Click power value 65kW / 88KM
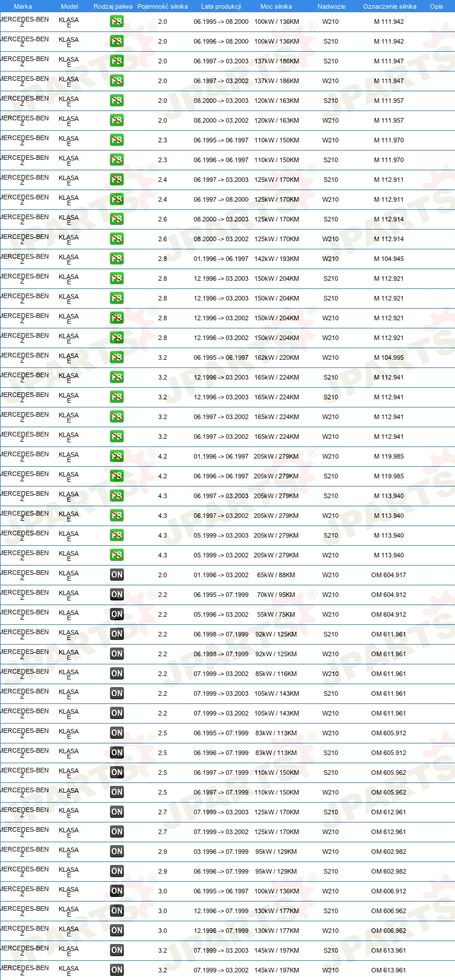The height and width of the screenshot is (980, 455). click(276, 575)
